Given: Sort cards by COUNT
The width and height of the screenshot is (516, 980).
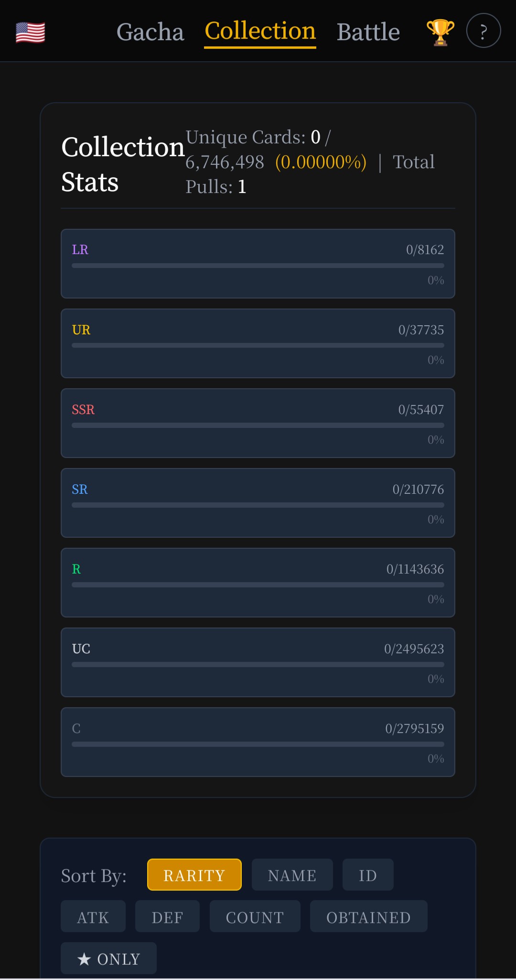Looking at the screenshot, I should click(x=255, y=916).
